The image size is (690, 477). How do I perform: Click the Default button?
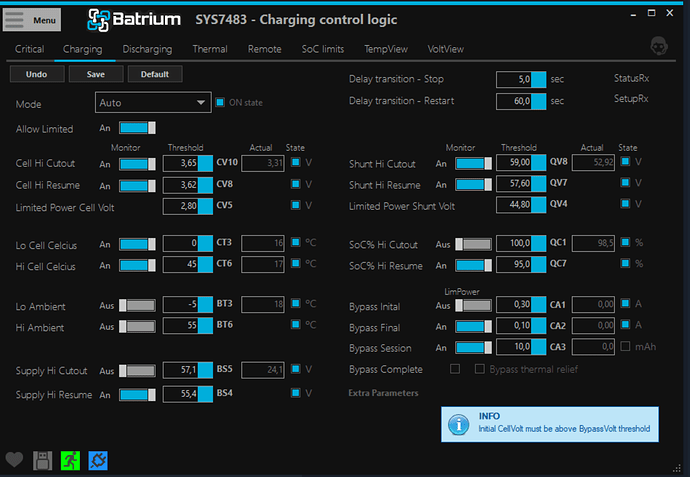click(154, 74)
